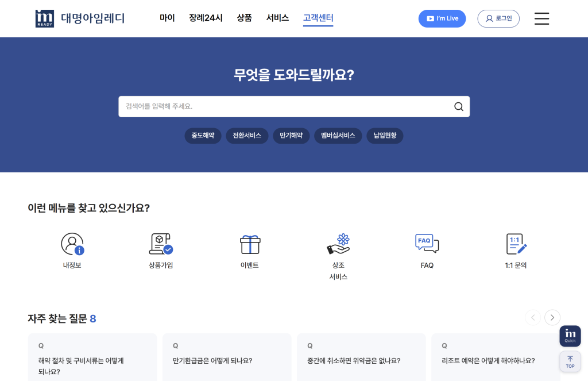
Task: Open the hamburger menu icon
Action: [541, 18]
